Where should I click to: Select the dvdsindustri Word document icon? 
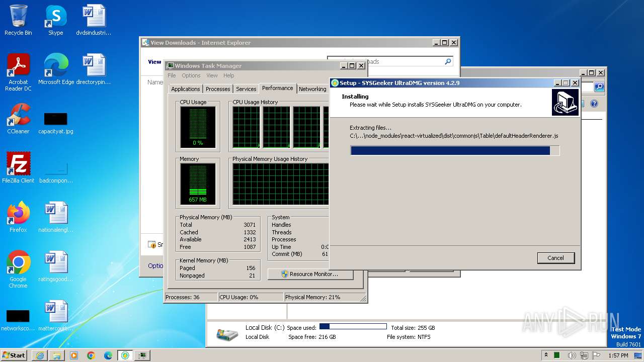(x=94, y=20)
